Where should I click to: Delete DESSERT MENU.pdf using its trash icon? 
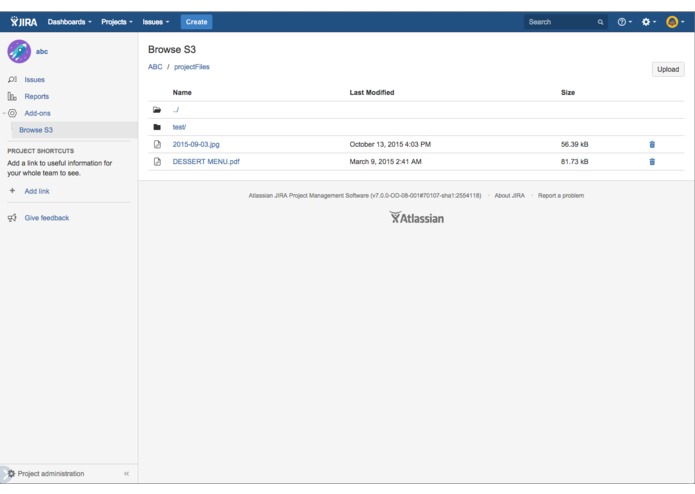tap(652, 162)
